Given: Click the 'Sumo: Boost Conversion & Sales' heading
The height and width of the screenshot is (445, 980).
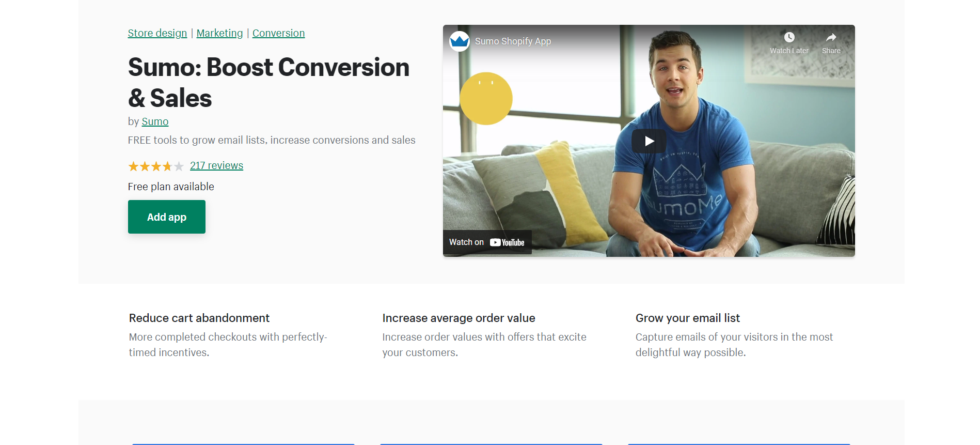Looking at the screenshot, I should coord(268,83).
